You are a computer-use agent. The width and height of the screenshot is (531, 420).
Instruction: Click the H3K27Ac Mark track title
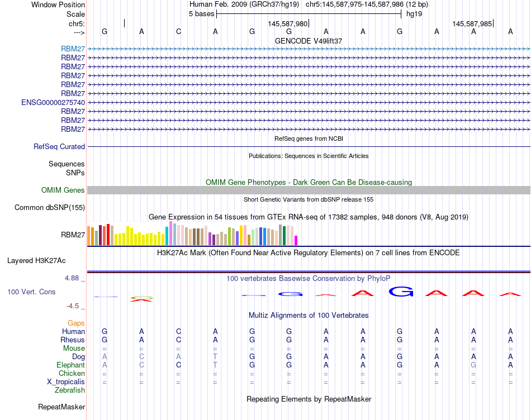(309, 253)
